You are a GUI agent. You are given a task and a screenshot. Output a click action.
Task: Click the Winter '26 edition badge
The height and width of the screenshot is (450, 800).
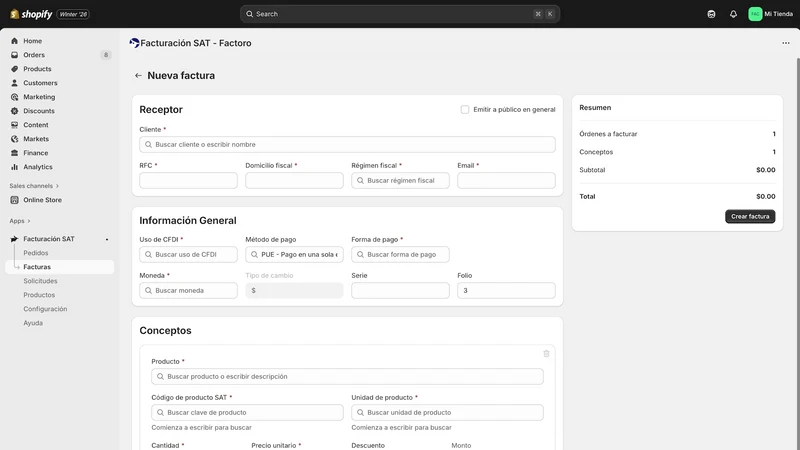point(73,14)
